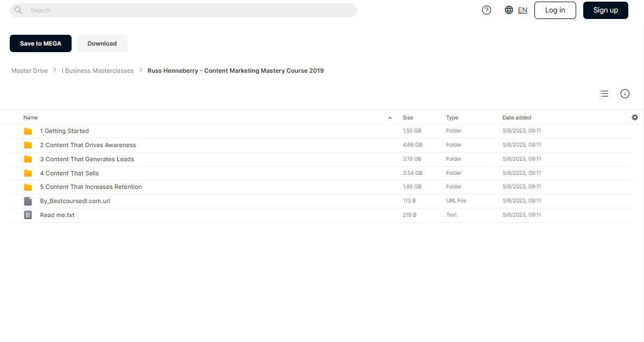
Task: Open the EN language selector
Action: (522, 10)
